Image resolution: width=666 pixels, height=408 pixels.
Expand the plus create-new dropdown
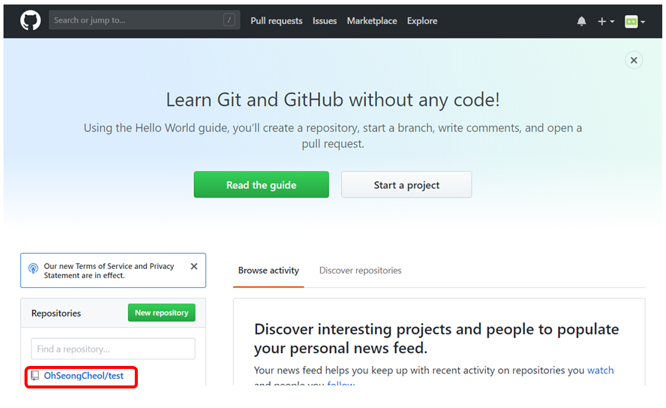point(606,21)
